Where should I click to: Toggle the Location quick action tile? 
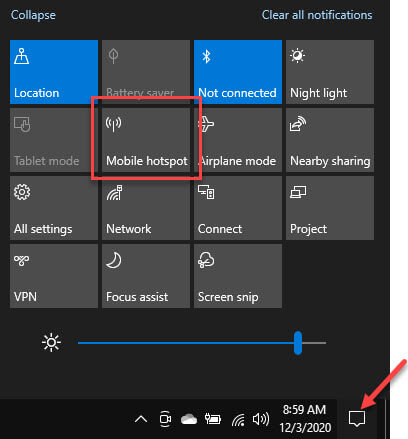(54, 72)
